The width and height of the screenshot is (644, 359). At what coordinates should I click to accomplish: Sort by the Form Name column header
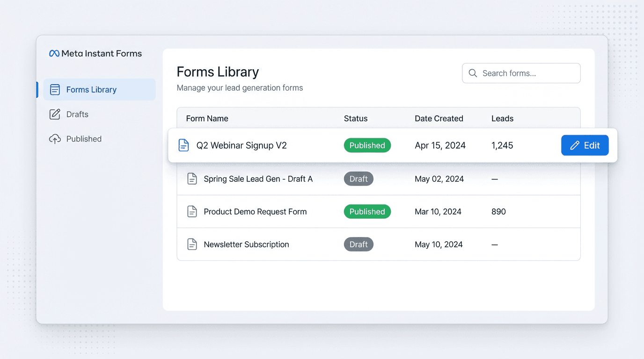point(207,118)
